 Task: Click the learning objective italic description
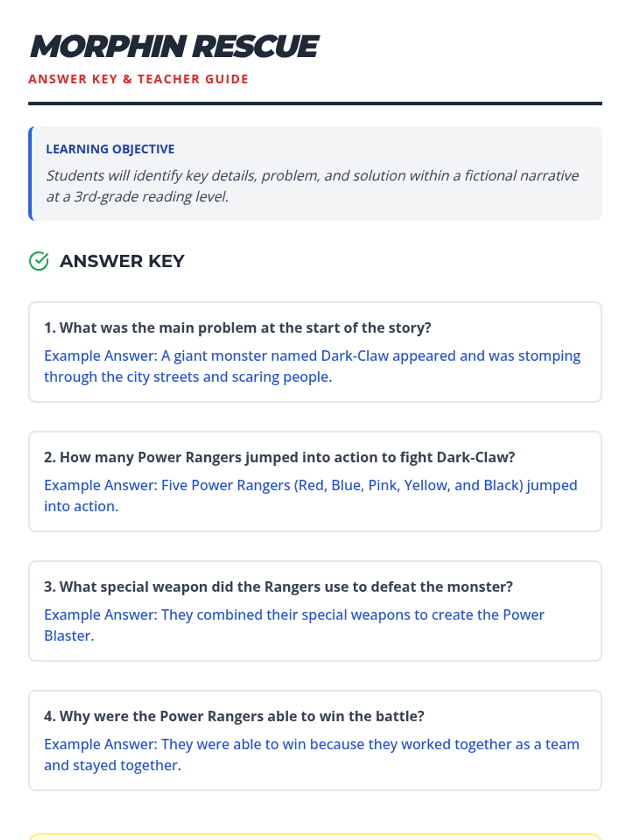click(x=312, y=186)
